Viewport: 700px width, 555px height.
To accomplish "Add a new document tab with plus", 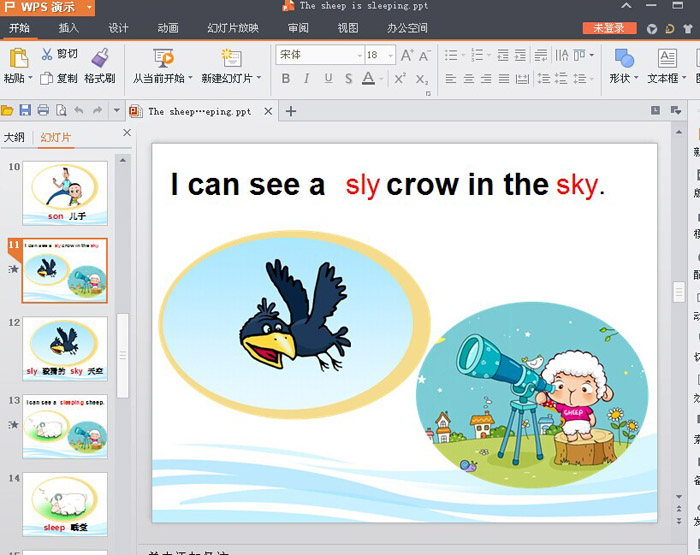I will 291,111.
